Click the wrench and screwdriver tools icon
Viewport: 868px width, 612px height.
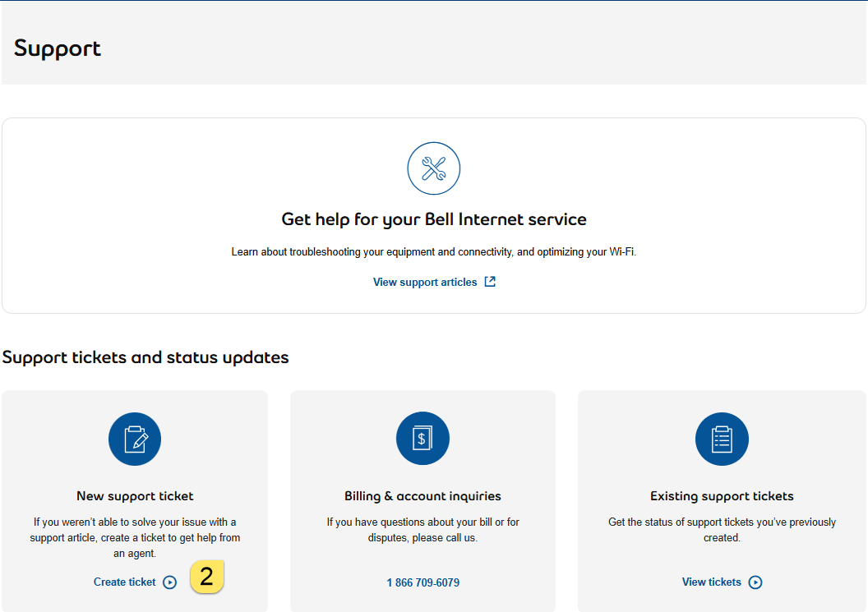coord(433,168)
